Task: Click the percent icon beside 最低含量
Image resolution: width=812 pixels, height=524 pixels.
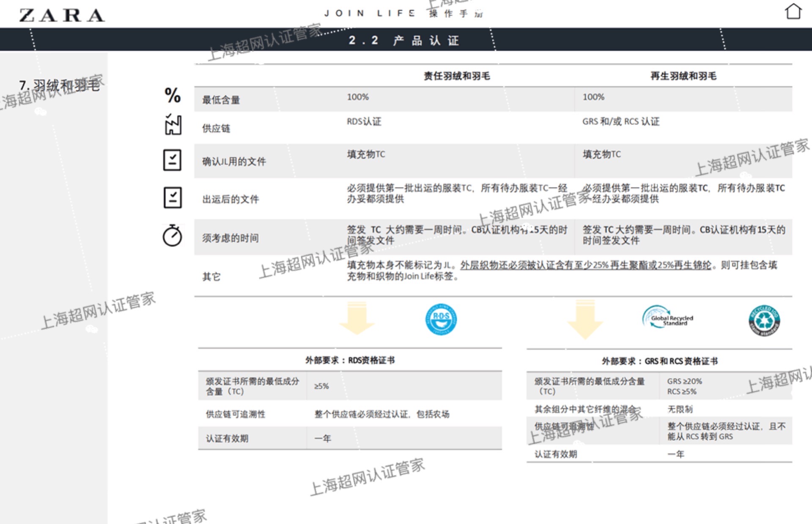Action: coord(173,95)
